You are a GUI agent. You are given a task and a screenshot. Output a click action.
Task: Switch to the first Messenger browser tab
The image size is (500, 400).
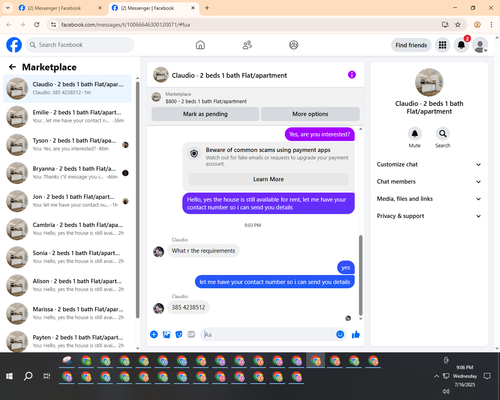tap(60, 8)
